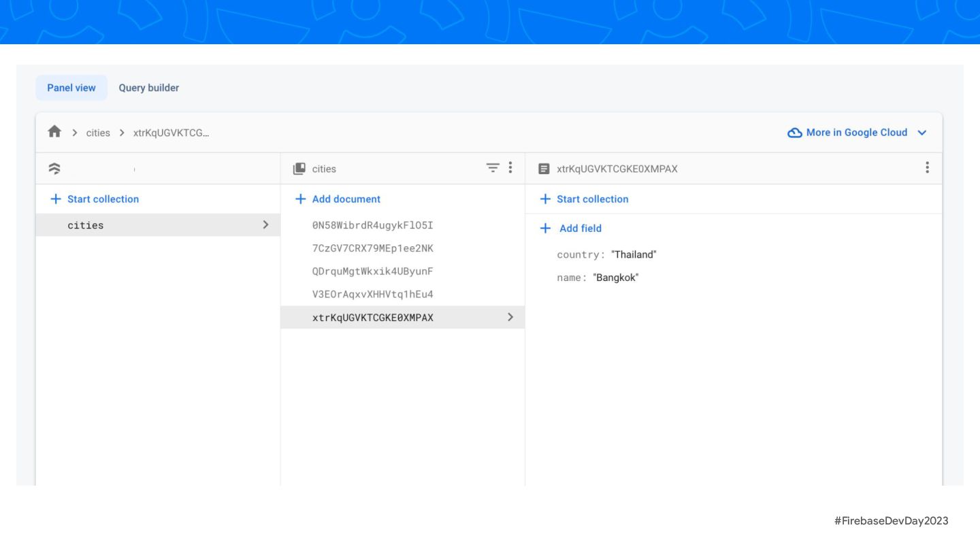980x551 pixels.
Task: Expand the More in Google Cloud dropdown arrow
Action: pos(922,133)
